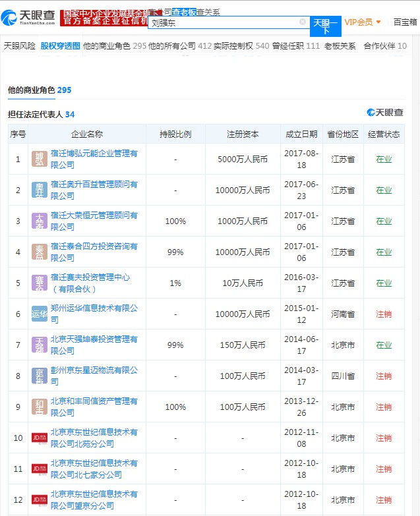The height and width of the screenshot is (516, 420).
Task: Click the TianYanCha logo
Action: tap(28, 17)
